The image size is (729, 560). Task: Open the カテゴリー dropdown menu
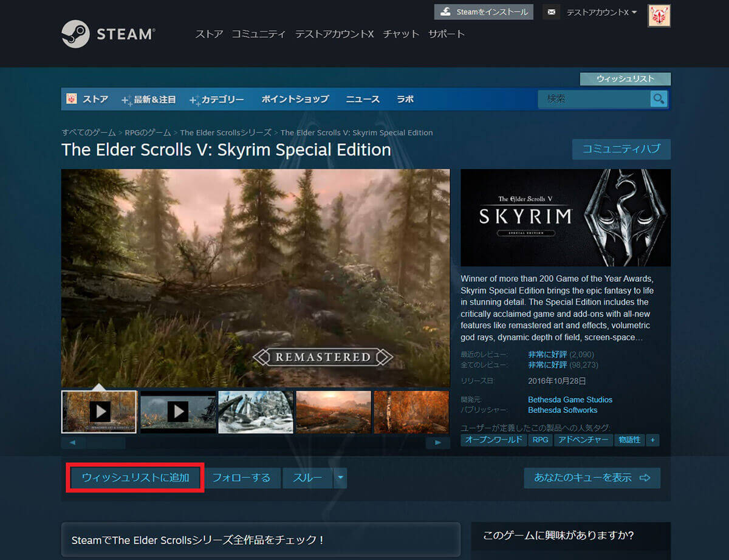pyautogui.click(x=222, y=98)
